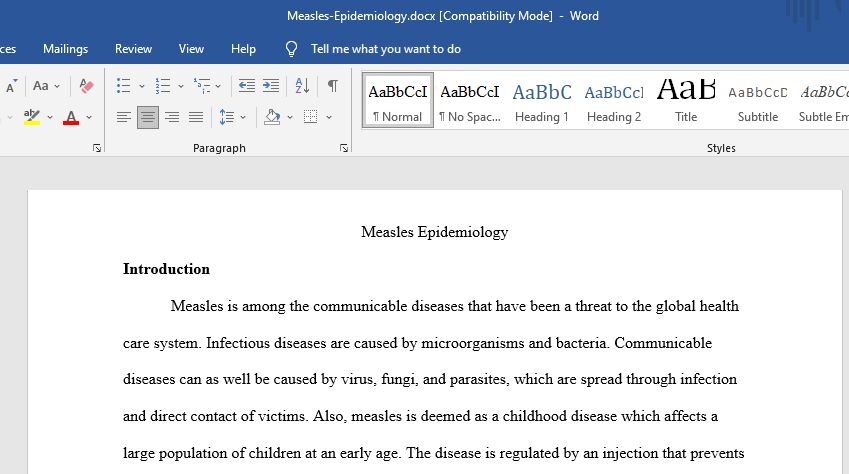
Task: Toggle center alignment
Action: [148, 117]
